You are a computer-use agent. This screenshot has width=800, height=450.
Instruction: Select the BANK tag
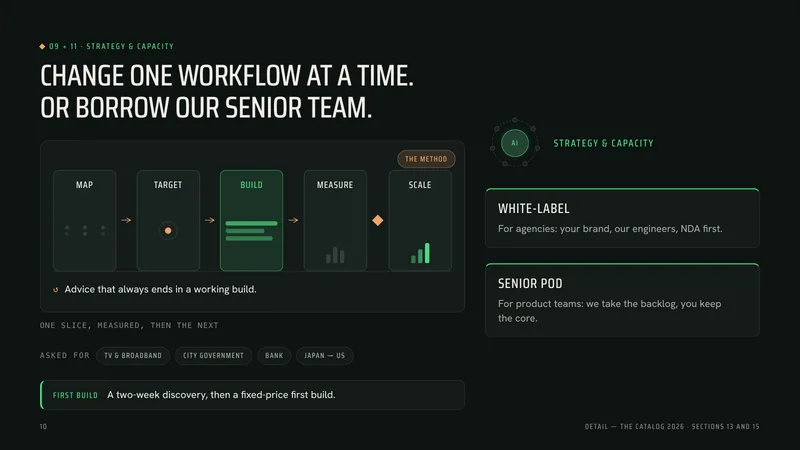274,356
